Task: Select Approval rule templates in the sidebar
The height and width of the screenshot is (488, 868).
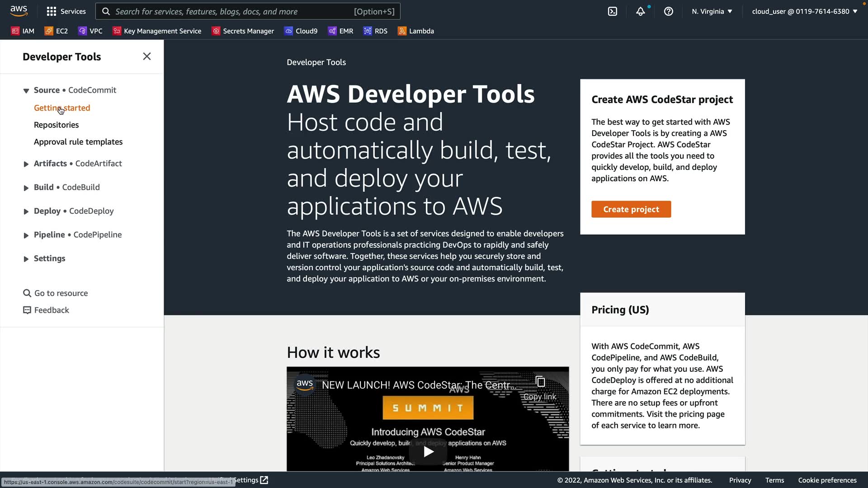Action: [x=78, y=142]
